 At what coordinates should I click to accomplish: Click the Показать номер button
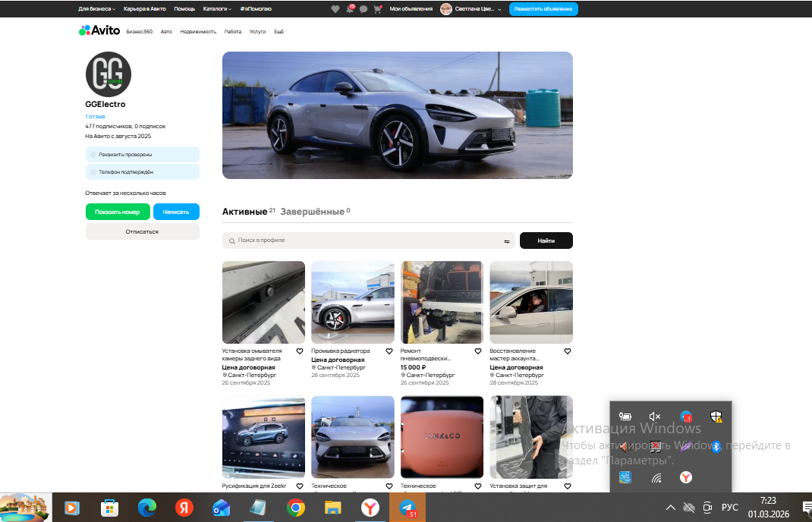118,212
